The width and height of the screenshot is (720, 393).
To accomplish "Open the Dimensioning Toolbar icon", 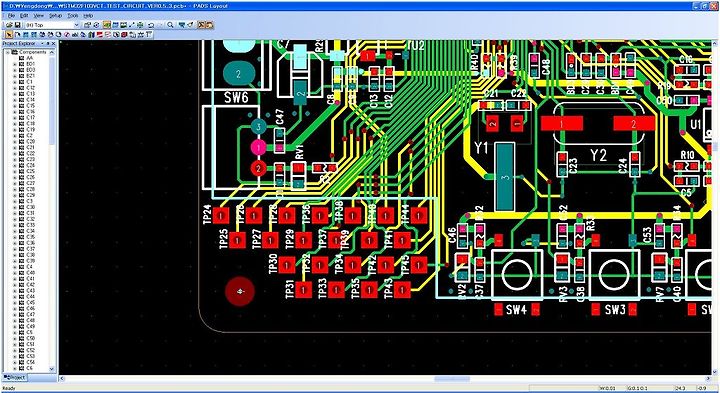I will pos(124,25).
